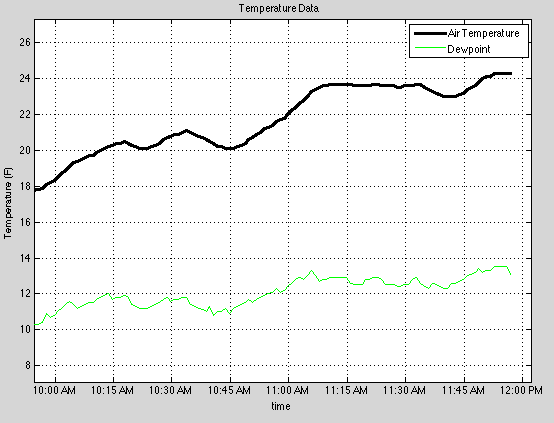Click the Temperature (F) y-axis label

pos(8,203)
